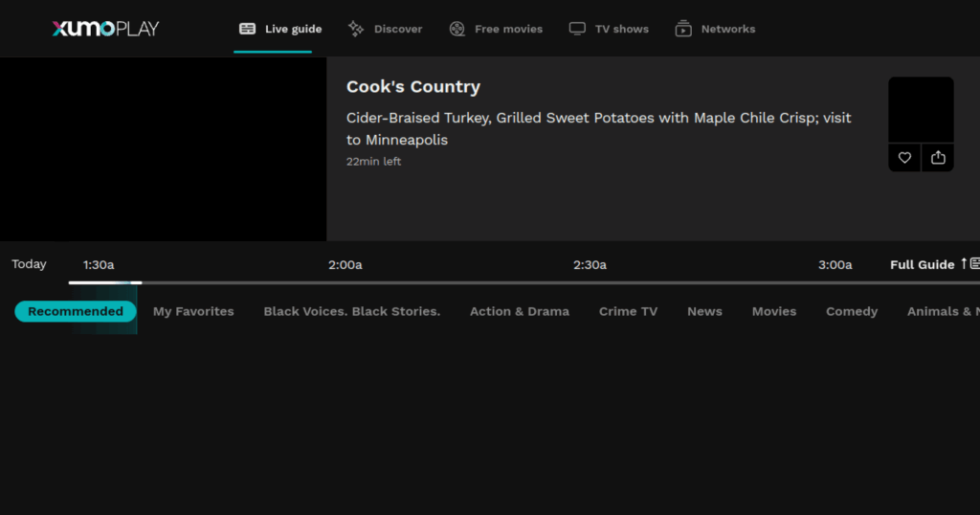Click the Xumo Play logo
The width and height of the screenshot is (980, 515).
(105, 29)
